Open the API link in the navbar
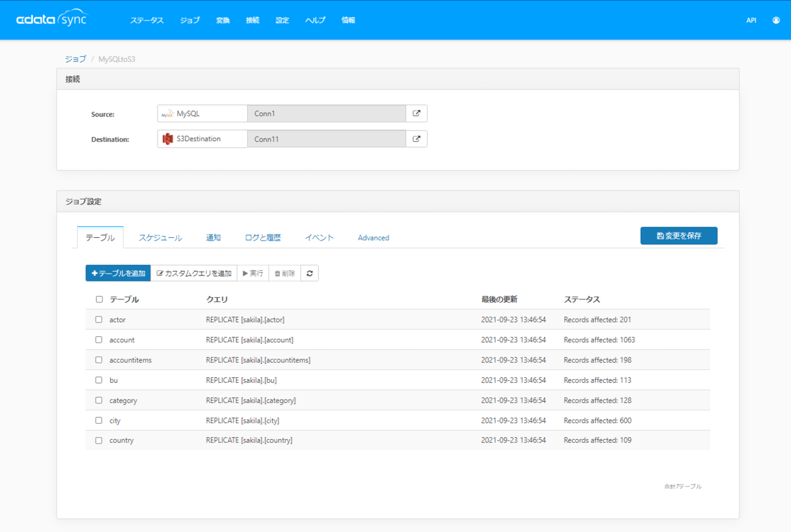 pos(751,20)
